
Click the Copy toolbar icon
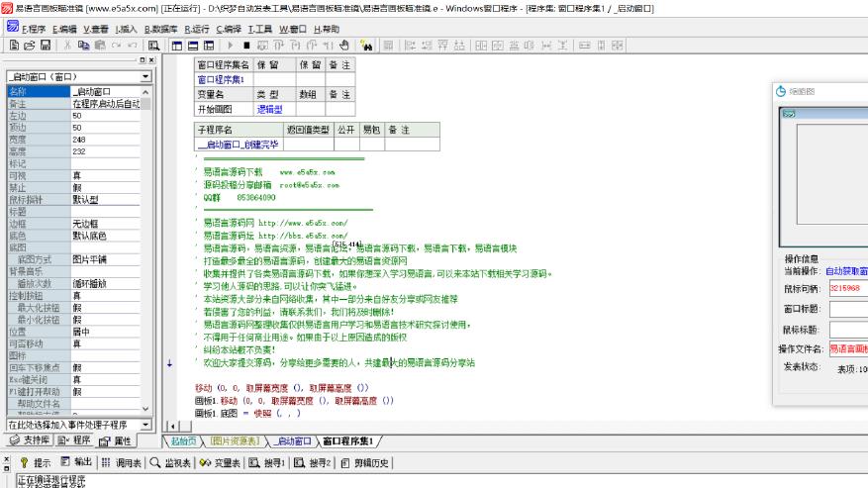(x=85, y=45)
